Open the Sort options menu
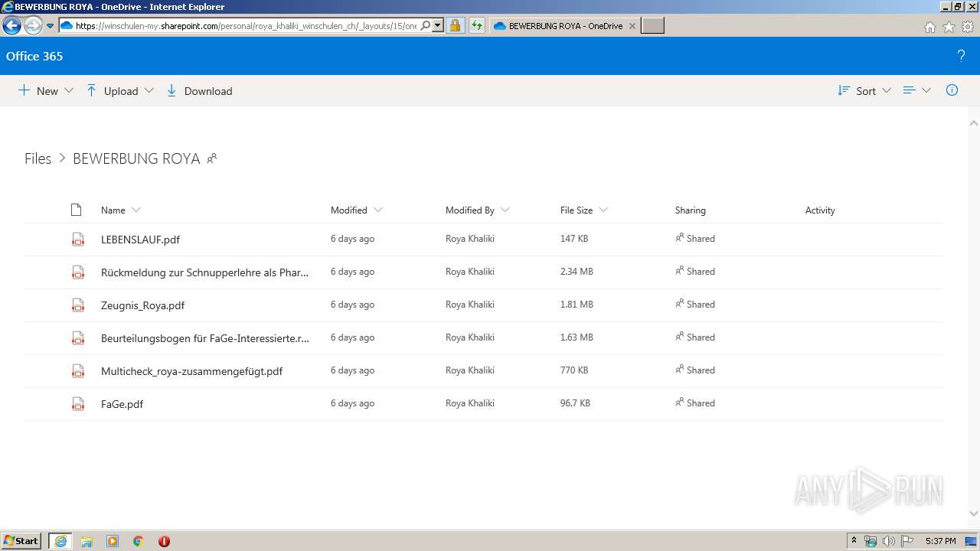The width and height of the screenshot is (980, 551). click(x=864, y=90)
